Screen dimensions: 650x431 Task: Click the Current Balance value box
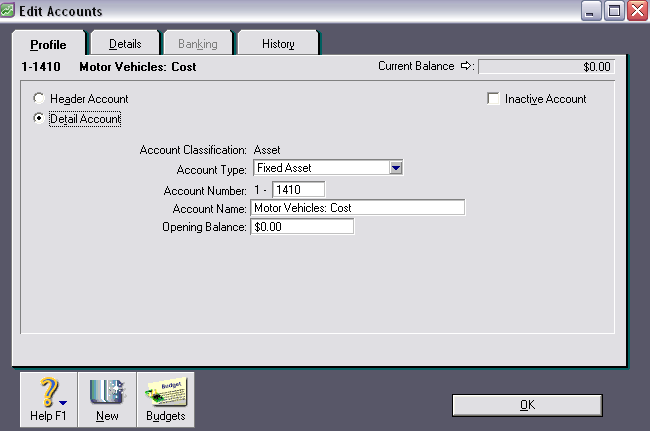(x=546, y=67)
